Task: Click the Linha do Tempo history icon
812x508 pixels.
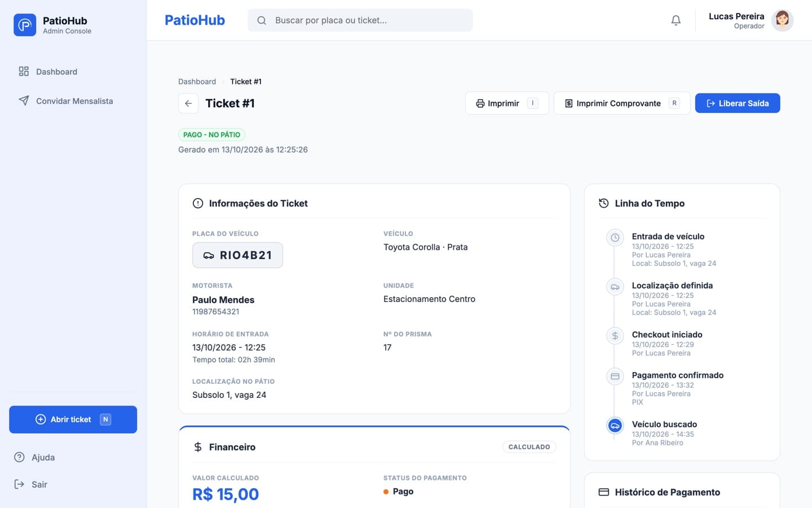Action: tap(603, 203)
